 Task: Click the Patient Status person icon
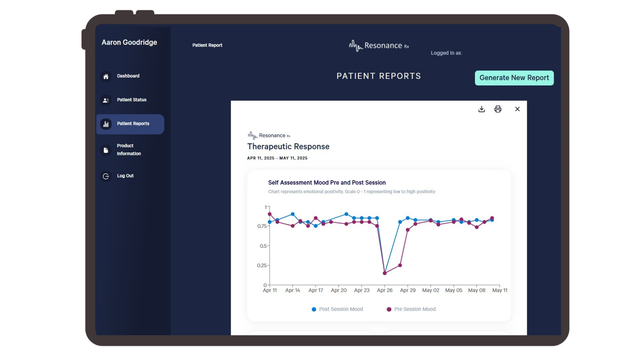[106, 100]
